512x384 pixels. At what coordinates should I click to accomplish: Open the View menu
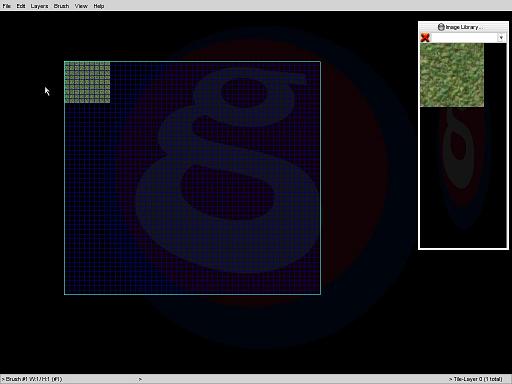[81, 6]
